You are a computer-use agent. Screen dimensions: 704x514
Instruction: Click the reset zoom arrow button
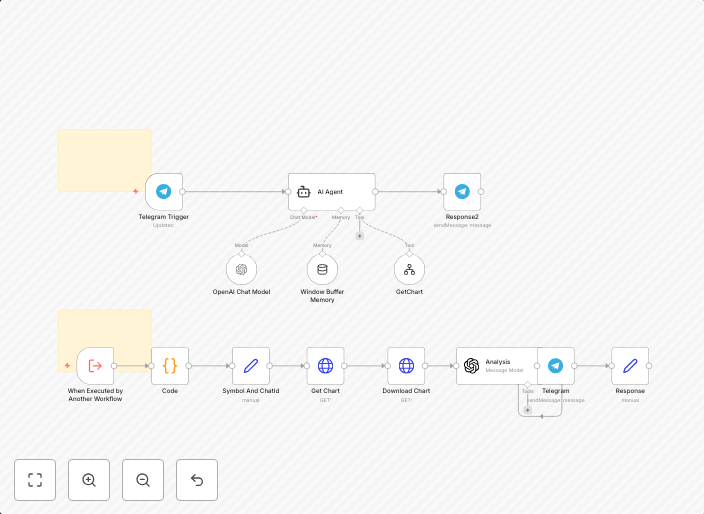pos(197,480)
